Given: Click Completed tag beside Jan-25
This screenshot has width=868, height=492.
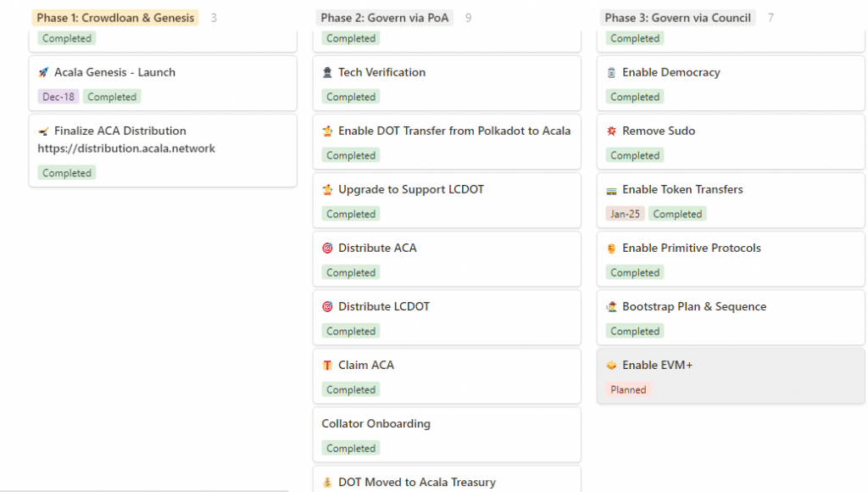Looking at the screenshot, I should (677, 214).
